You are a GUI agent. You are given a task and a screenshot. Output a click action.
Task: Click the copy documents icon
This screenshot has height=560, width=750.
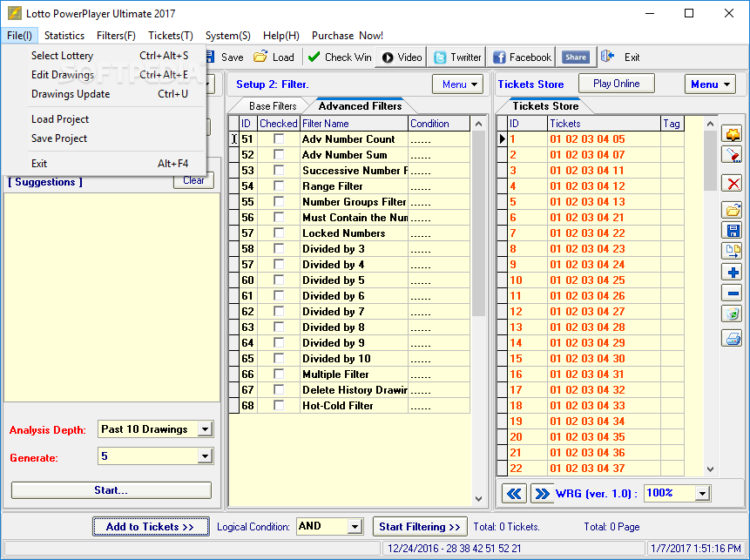click(733, 251)
